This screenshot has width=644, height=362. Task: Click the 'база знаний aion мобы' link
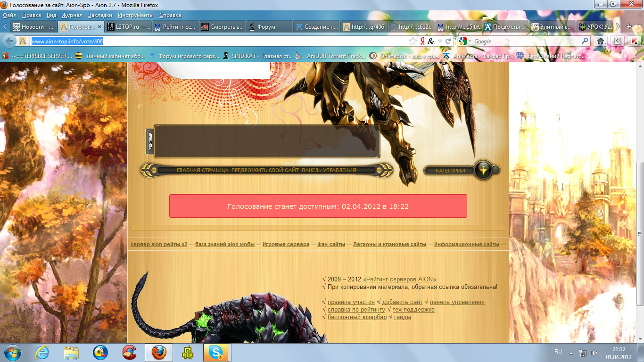click(x=225, y=244)
